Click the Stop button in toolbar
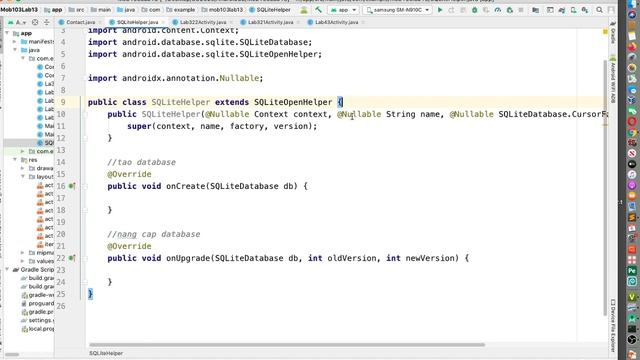 [x=521, y=10]
